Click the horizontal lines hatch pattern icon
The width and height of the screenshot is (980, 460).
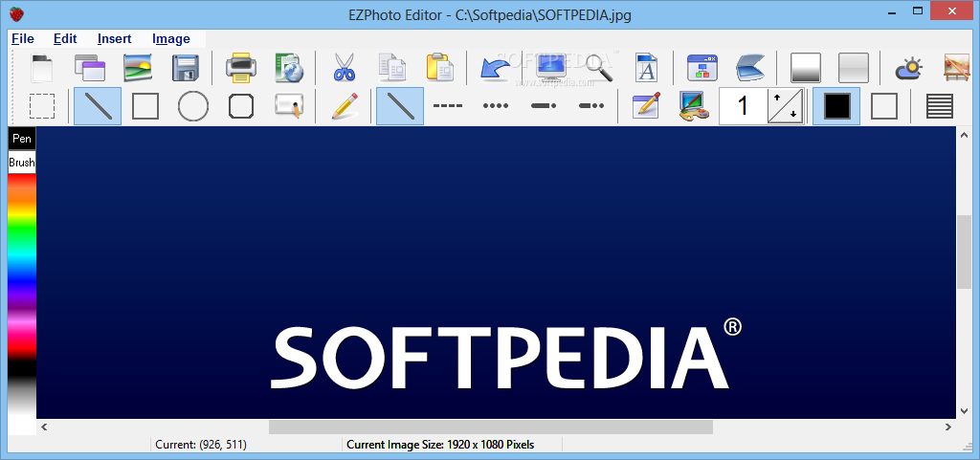[940, 106]
